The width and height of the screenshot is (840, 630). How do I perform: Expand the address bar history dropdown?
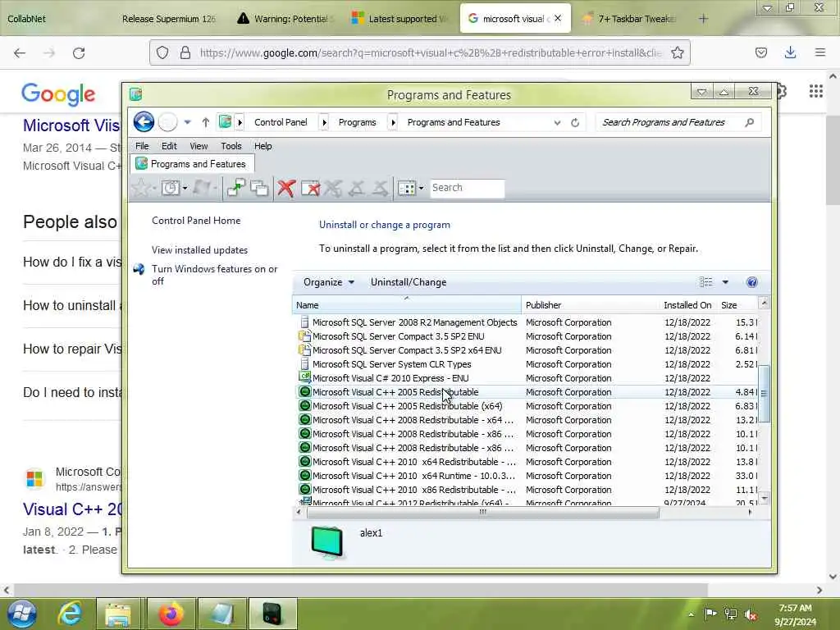pyautogui.click(x=557, y=123)
